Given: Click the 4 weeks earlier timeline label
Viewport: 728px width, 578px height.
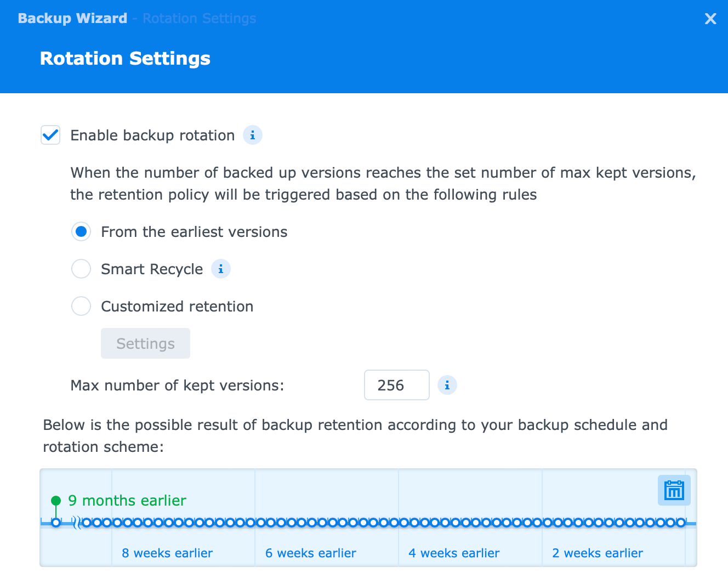Looking at the screenshot, I should click(x=454, y=553).
